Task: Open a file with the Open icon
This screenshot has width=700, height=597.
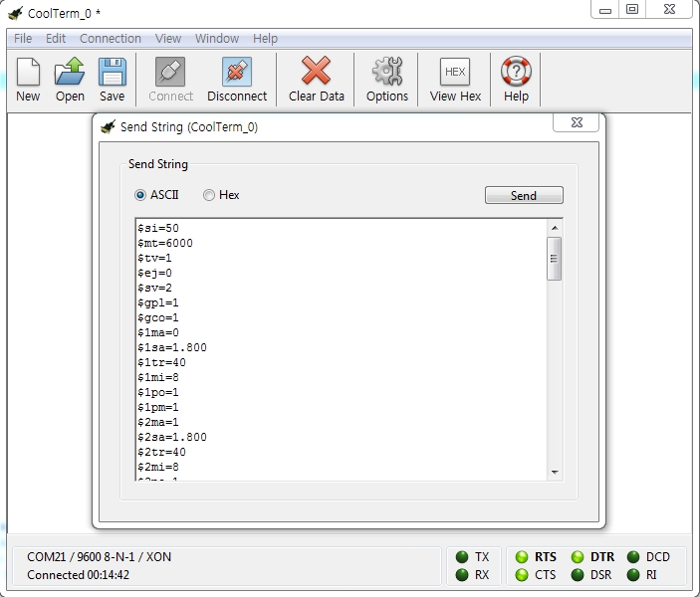Action: [70, 73]
